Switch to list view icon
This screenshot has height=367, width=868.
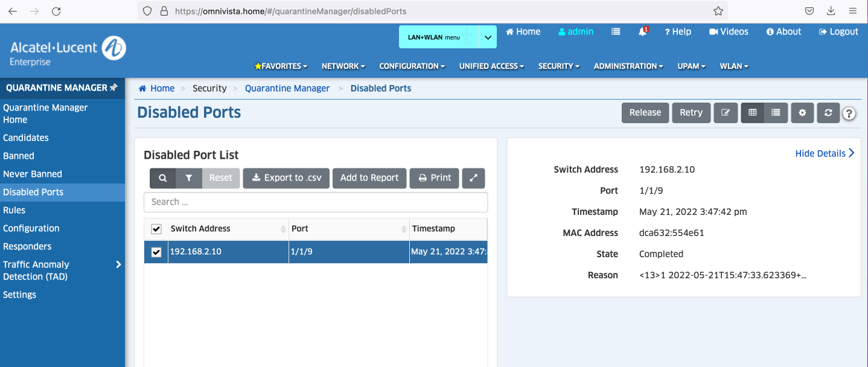tap(776, 113)
